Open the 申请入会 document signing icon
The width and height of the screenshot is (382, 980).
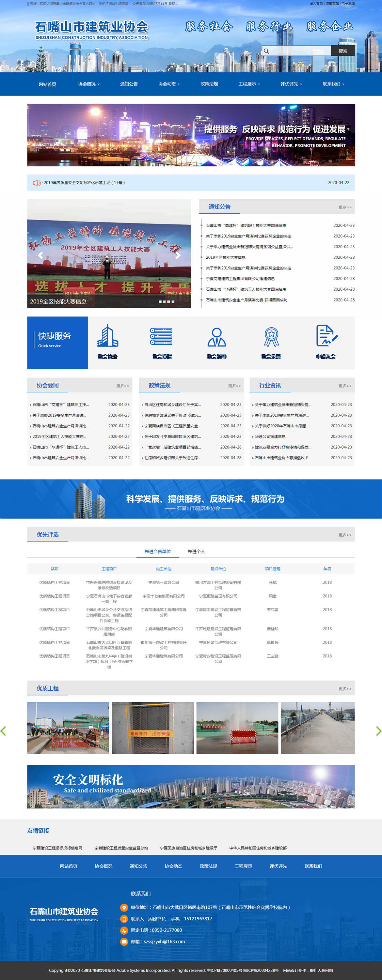pos(326,336)
